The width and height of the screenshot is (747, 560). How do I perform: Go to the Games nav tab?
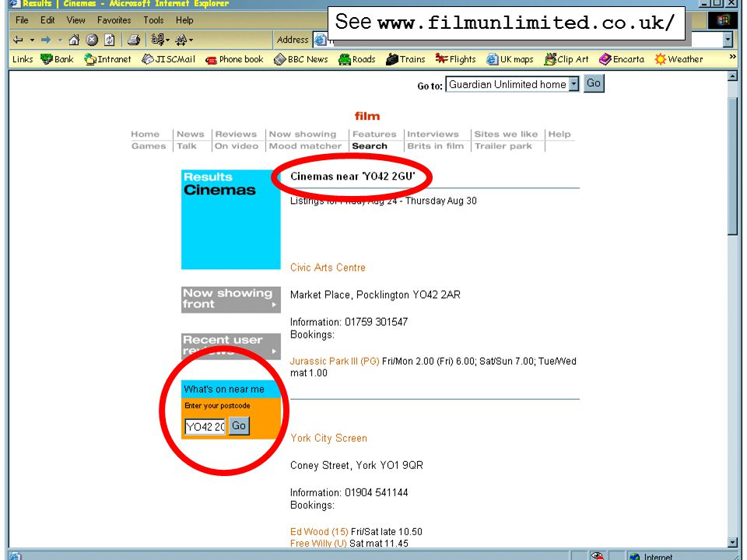pos(148,146)
